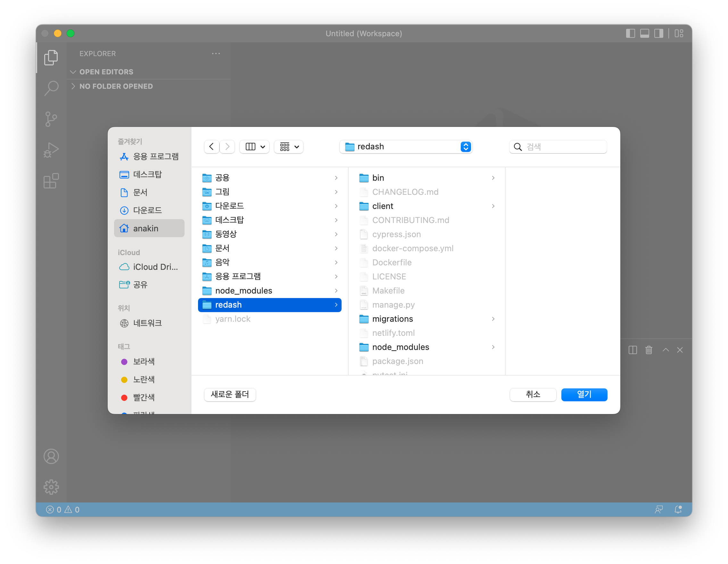Click the notifications bell in status bar

pos(678,509)
